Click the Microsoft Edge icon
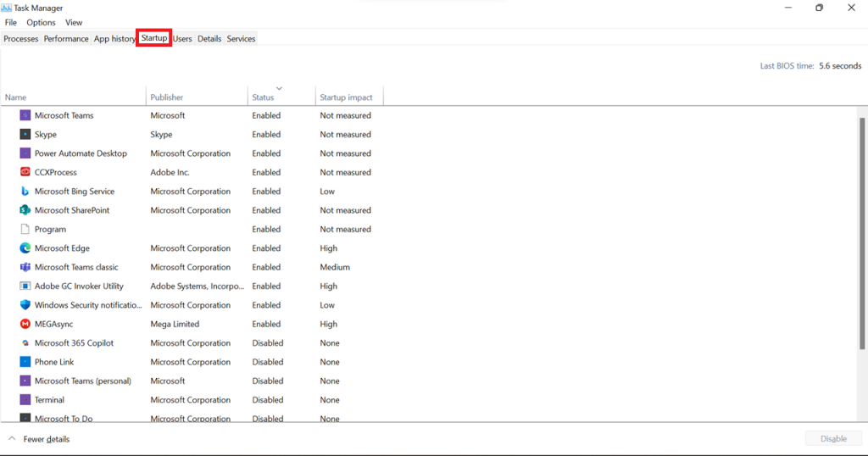The height and width of the screenshot is (456, 868). point(25,248)
